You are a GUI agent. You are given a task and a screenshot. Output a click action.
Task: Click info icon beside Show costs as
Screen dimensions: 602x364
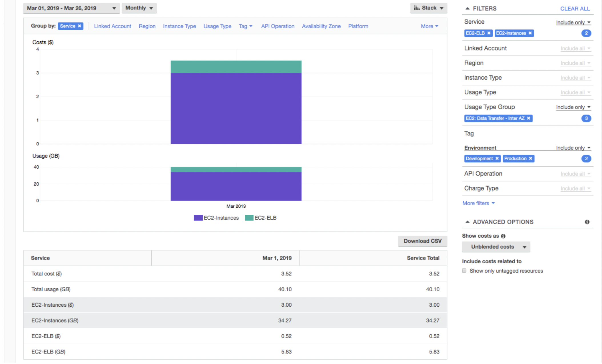(x=503, y=236)
